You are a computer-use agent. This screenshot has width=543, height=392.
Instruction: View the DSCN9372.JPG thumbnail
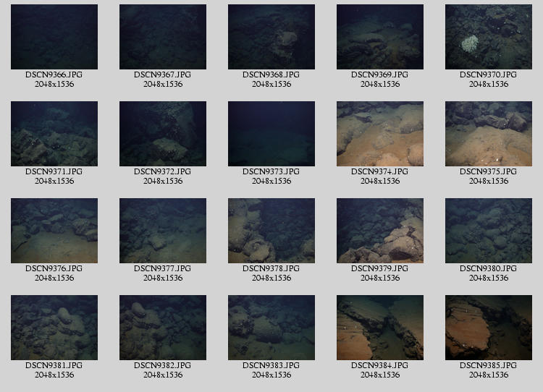(163, 134)
